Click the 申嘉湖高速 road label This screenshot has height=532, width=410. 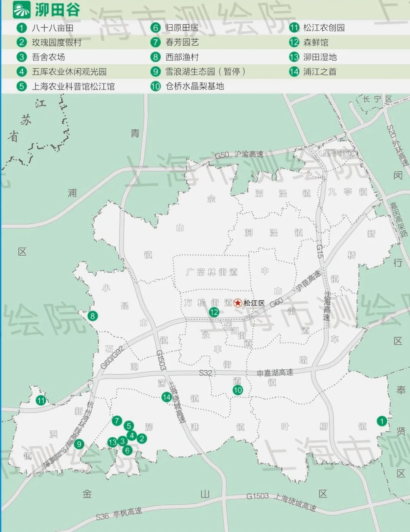[275, 373]
